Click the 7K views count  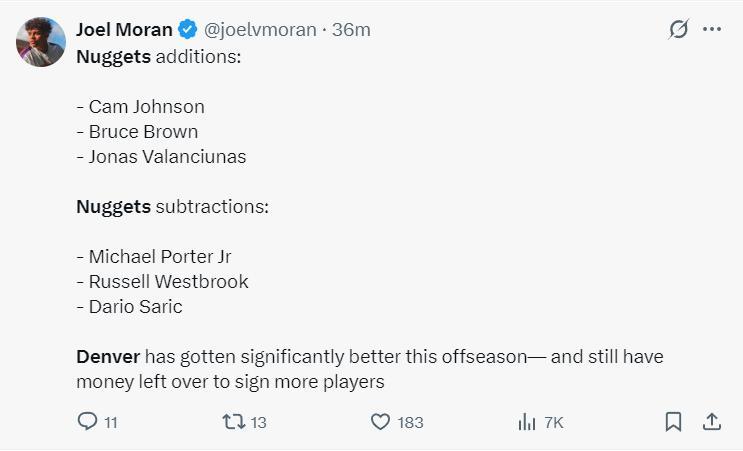pyautogui.click(x=553, y=423)
